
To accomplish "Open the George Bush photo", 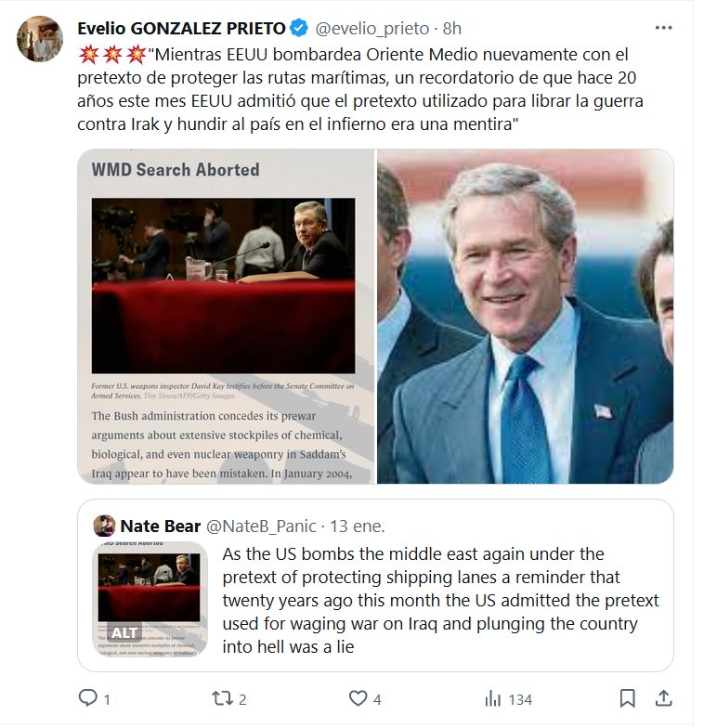I will coord(525,317).
